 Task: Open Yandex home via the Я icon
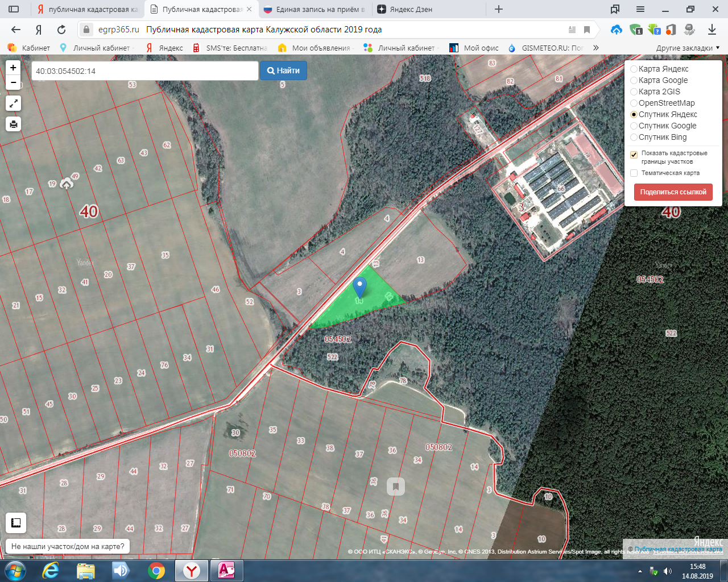pyautogui.click(x=39, y=30)
